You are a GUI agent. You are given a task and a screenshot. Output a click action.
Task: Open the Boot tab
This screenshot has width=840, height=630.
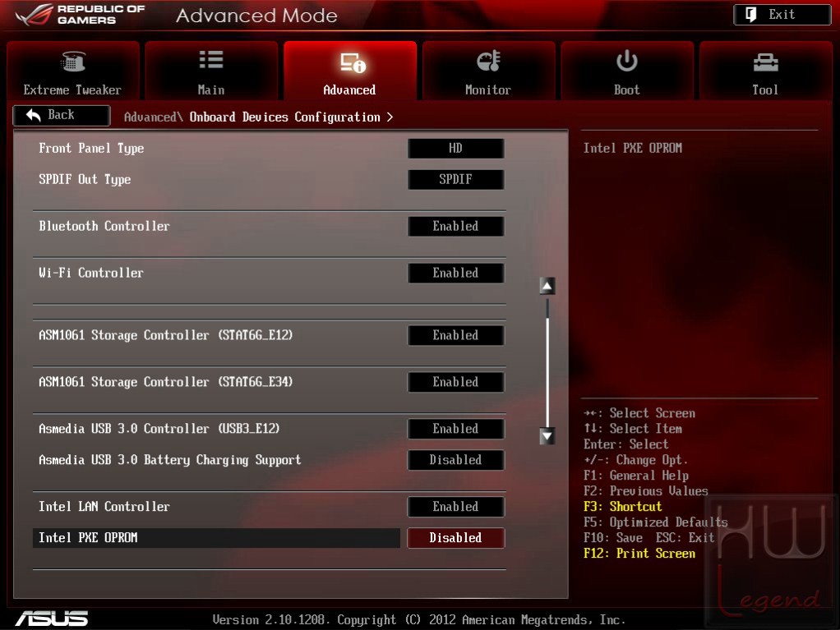tap(627, 71)
